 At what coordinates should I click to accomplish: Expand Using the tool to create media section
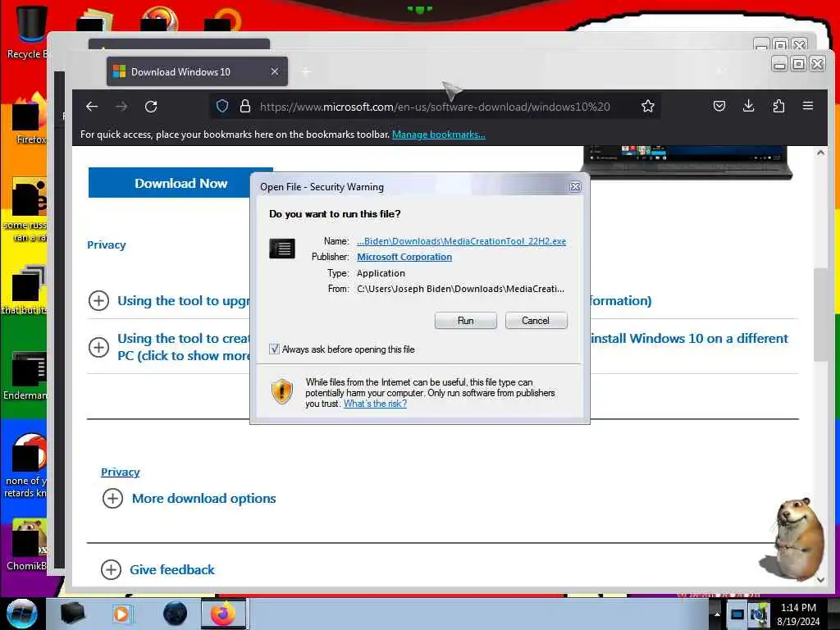tap(98, 347)
